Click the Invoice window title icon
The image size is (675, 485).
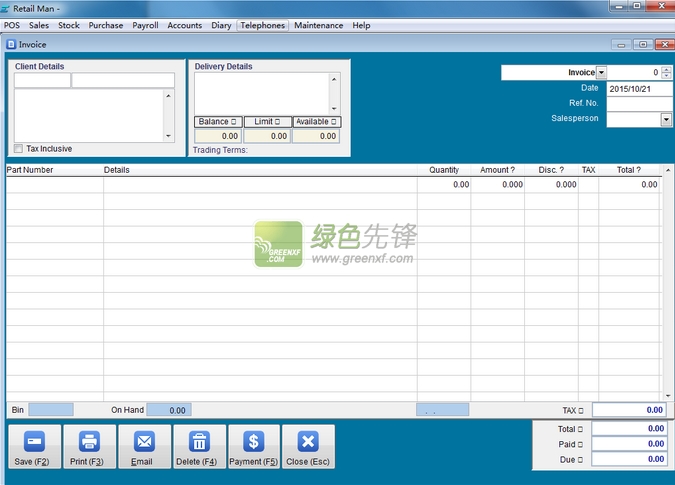coord(11,44)
